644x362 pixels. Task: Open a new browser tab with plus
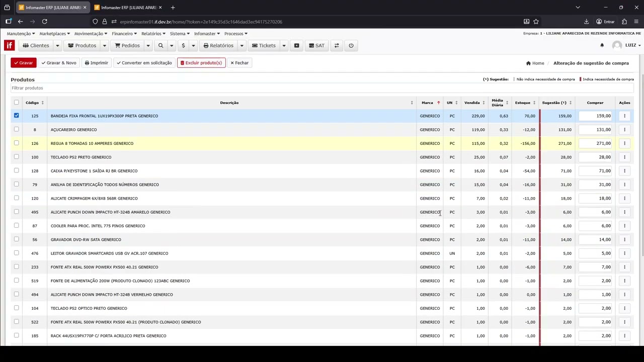tap(173, 8)
